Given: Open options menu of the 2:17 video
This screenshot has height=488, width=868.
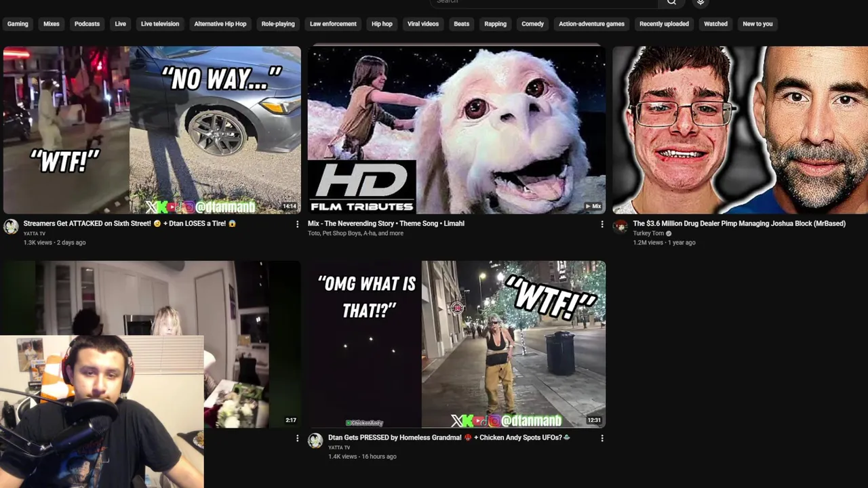Looking at the screenshot, I should click(x=297, y=439).
